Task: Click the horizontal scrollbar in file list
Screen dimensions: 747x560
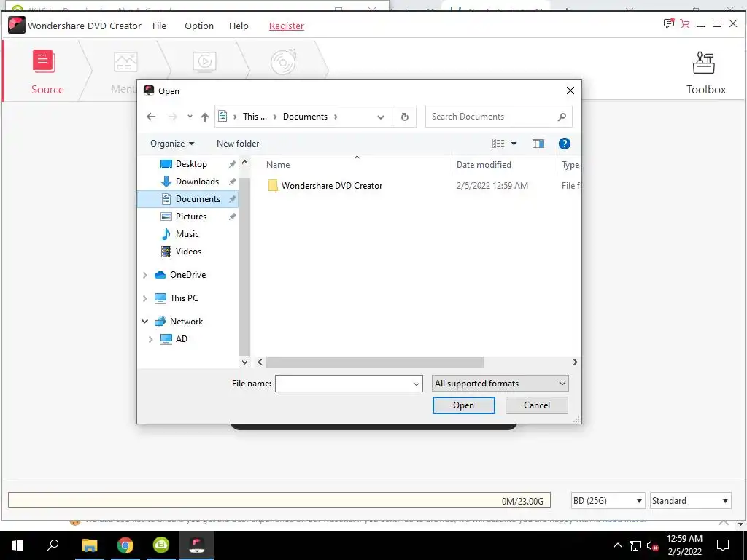Action: pyautogui.click(x=374, y=362)
